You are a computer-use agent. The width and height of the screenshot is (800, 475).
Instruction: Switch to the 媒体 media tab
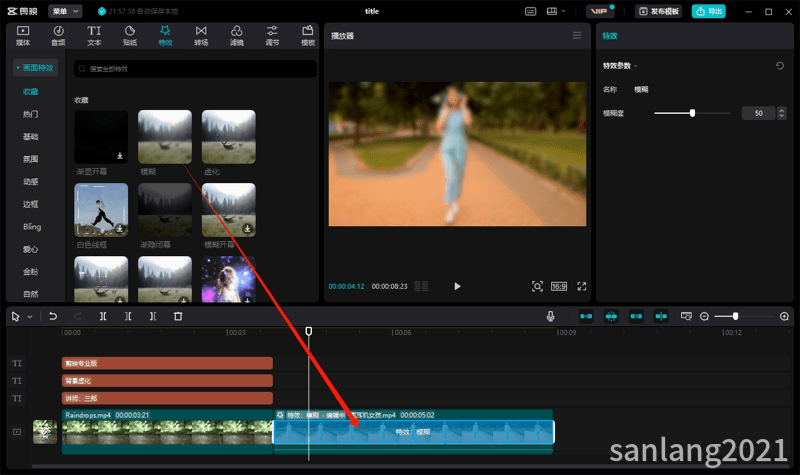coord(23,36)
